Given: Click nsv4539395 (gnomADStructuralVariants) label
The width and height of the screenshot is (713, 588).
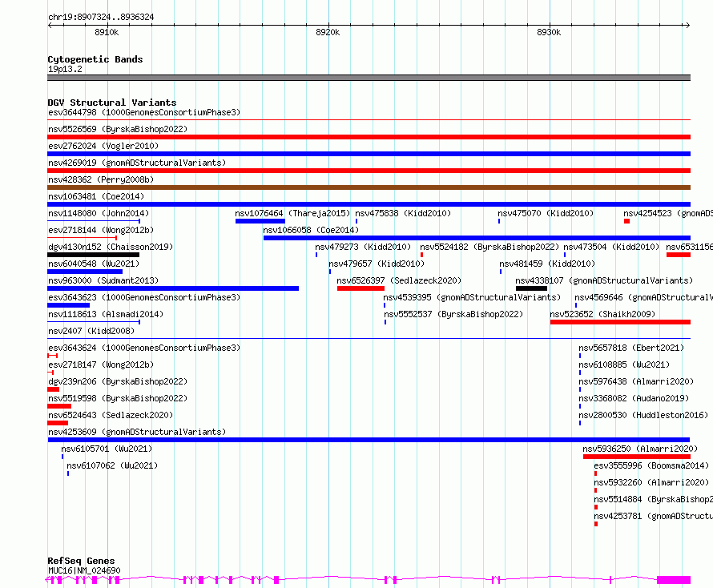Looking at the screenshot, I should click(x=472, y=297).
